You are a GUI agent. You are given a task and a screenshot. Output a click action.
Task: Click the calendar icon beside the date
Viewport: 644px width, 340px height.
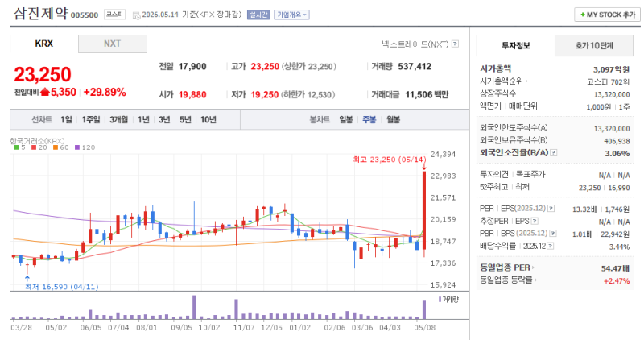click(136, 15)
